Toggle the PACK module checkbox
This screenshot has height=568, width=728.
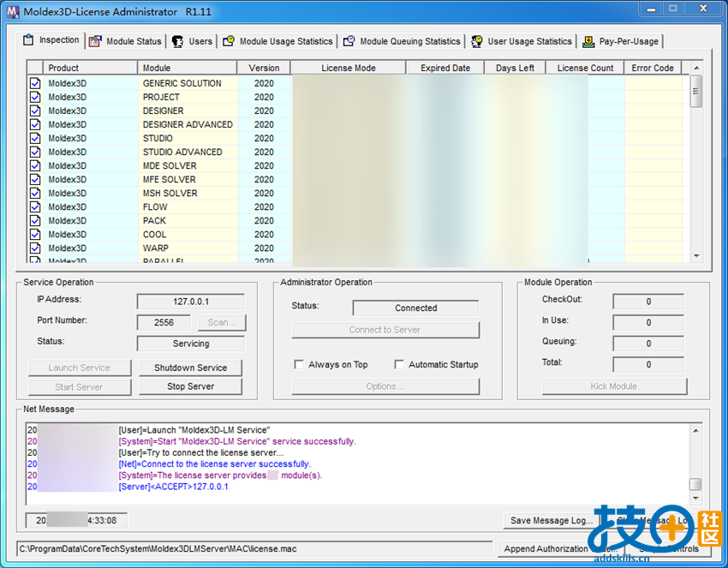(x=35, y=221)
